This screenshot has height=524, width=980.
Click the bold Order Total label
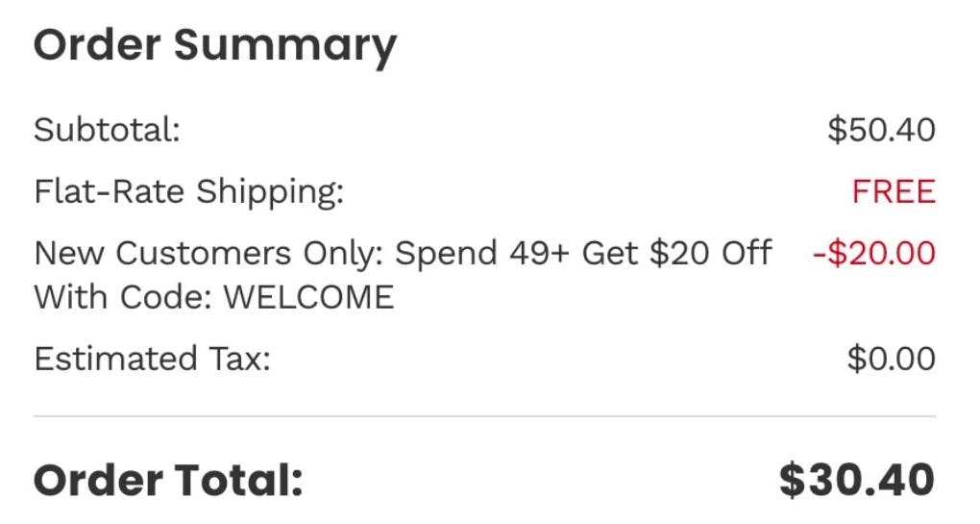tap(168, 480)
